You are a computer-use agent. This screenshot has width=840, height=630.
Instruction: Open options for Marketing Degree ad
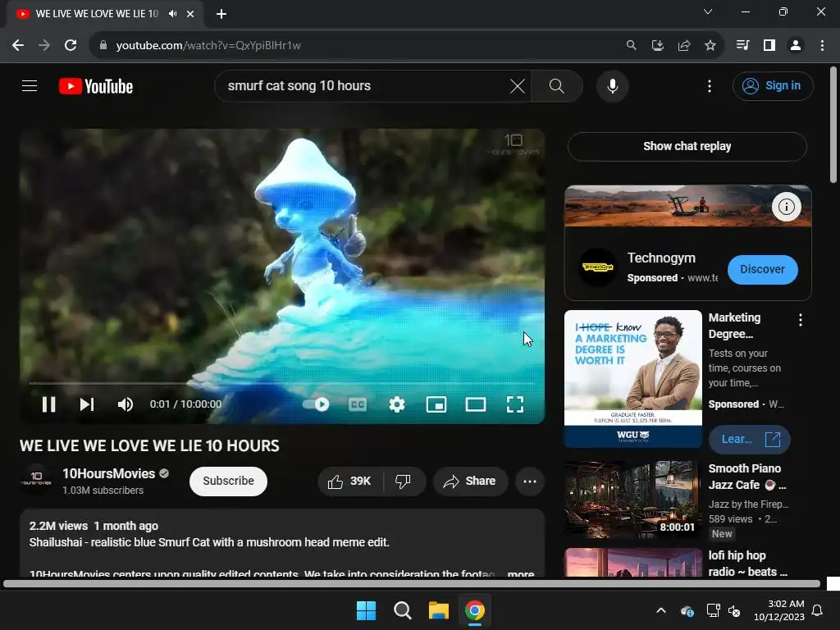(x=801, y=321)
